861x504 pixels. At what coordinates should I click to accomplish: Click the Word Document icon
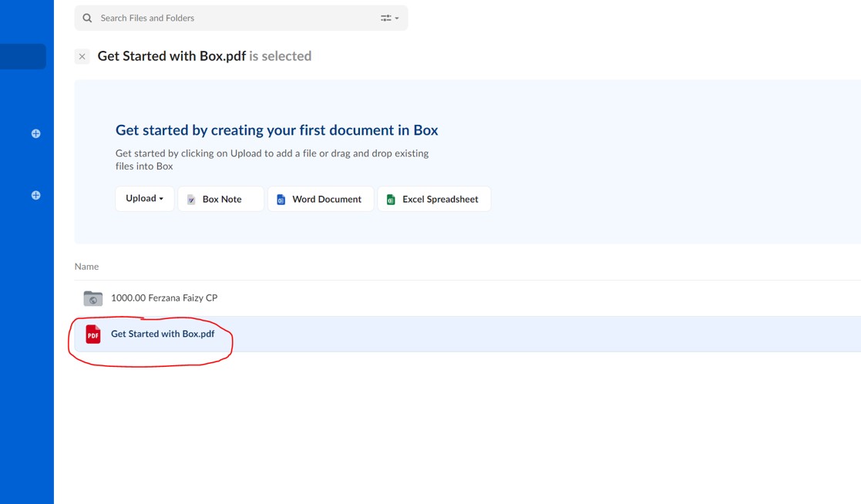[x=281, y=200]
